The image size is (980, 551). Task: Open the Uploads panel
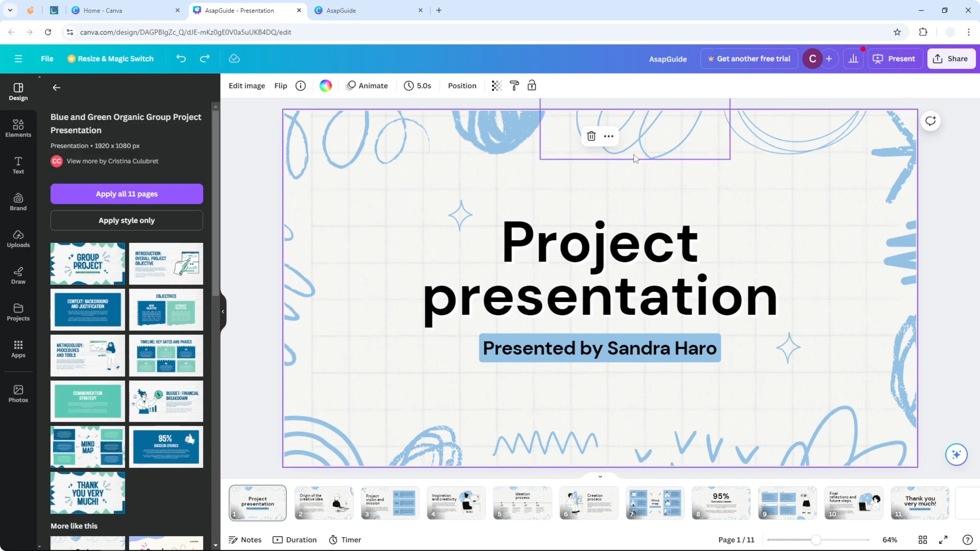coord(18,239)
